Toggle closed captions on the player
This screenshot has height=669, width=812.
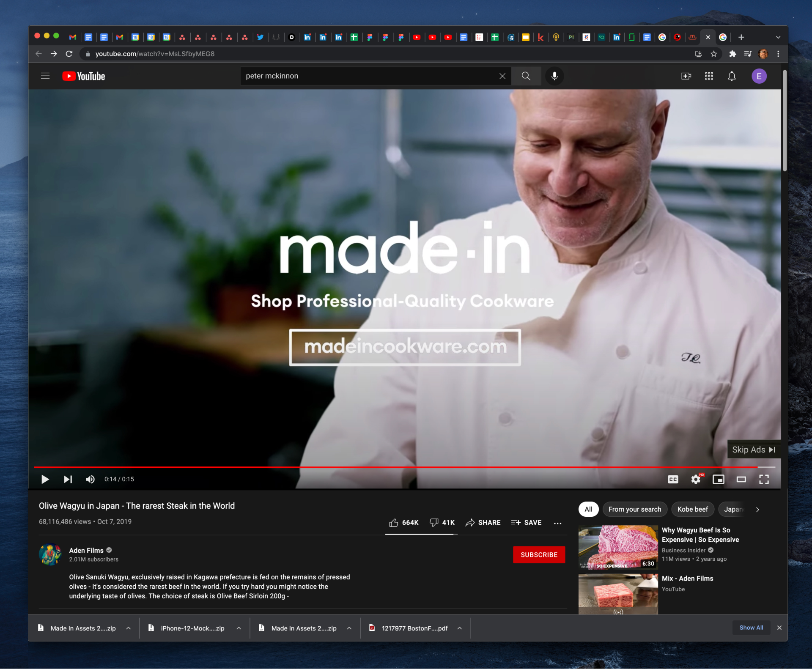[673, 479]
